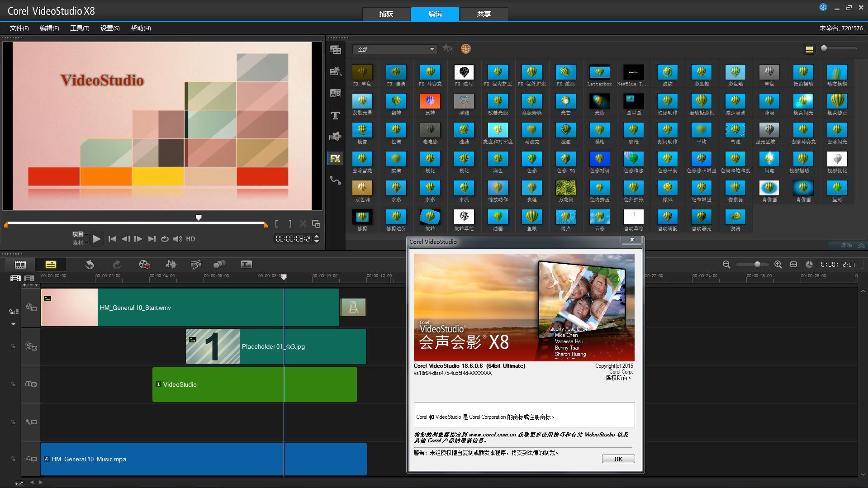Click Zoom out magnifier on timeline

click(x=726, y=265)
